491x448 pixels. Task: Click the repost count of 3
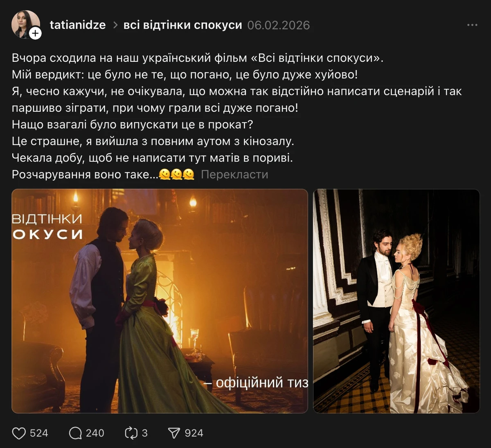[144, 433]
